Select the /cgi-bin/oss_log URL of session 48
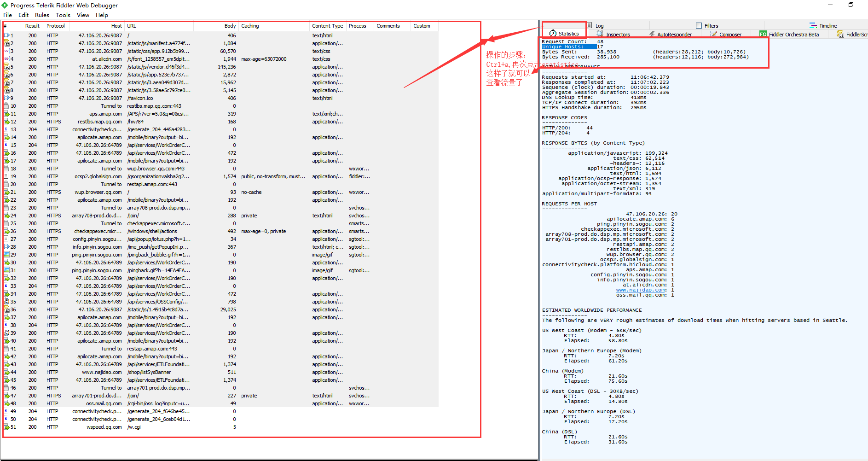 158,403
